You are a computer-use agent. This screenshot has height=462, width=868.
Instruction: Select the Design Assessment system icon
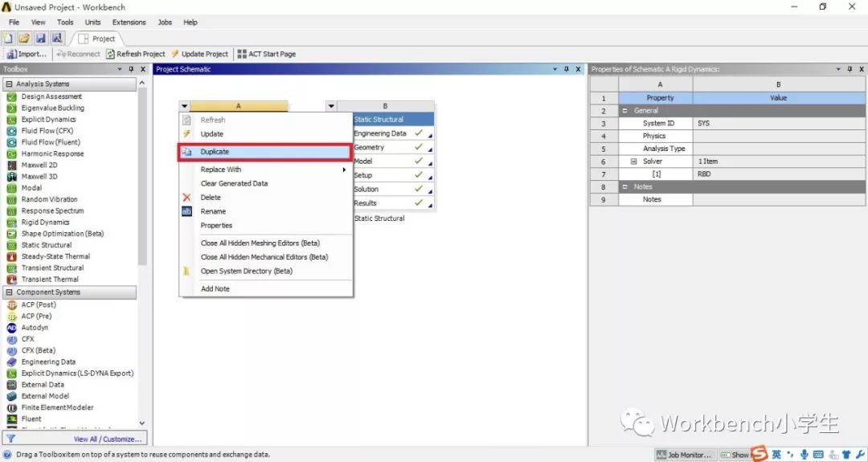[x=11, y=97]
